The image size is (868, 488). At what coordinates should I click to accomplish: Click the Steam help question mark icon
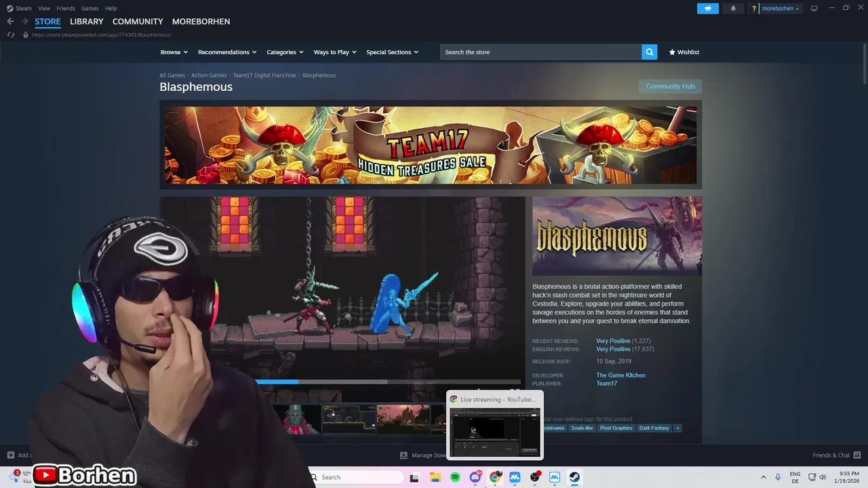point(754,8)
